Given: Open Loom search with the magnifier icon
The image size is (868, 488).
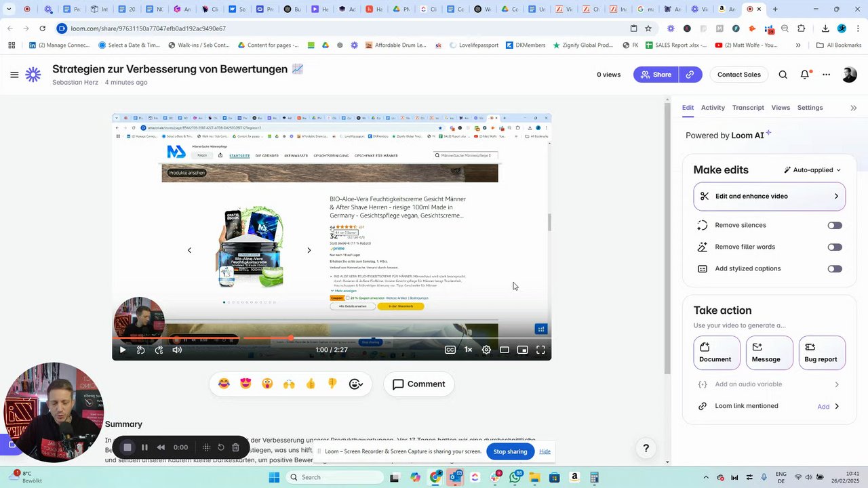Looking at the screenshot, I should click(x=783, y=75).
